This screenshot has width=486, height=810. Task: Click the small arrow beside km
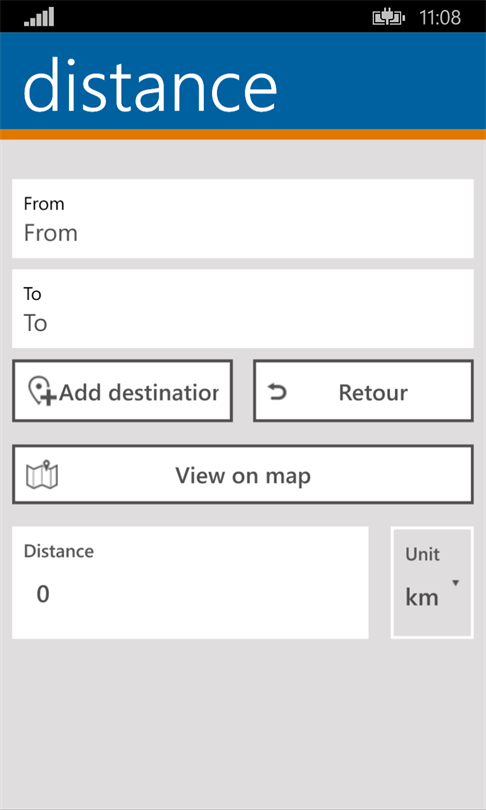455,583
